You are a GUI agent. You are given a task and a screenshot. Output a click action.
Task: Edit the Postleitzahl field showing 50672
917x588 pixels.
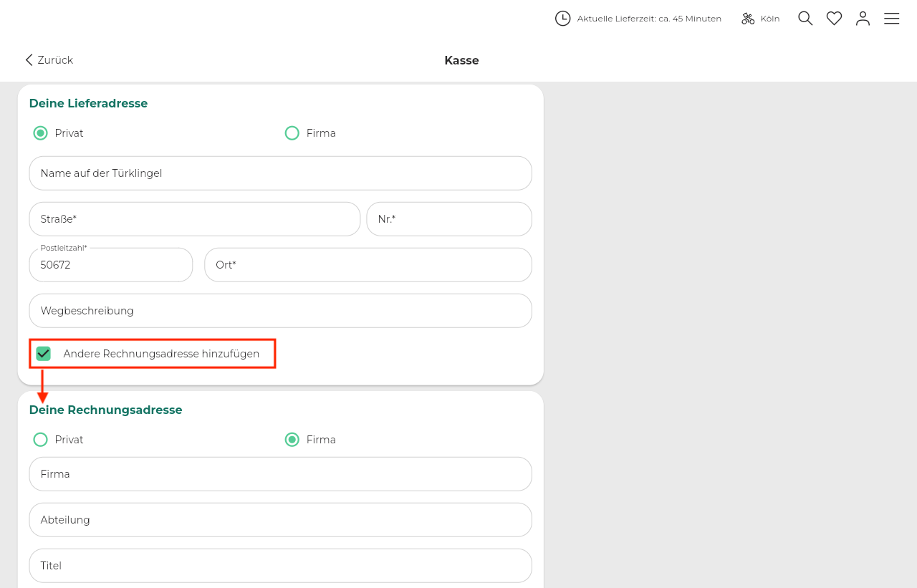110,265
